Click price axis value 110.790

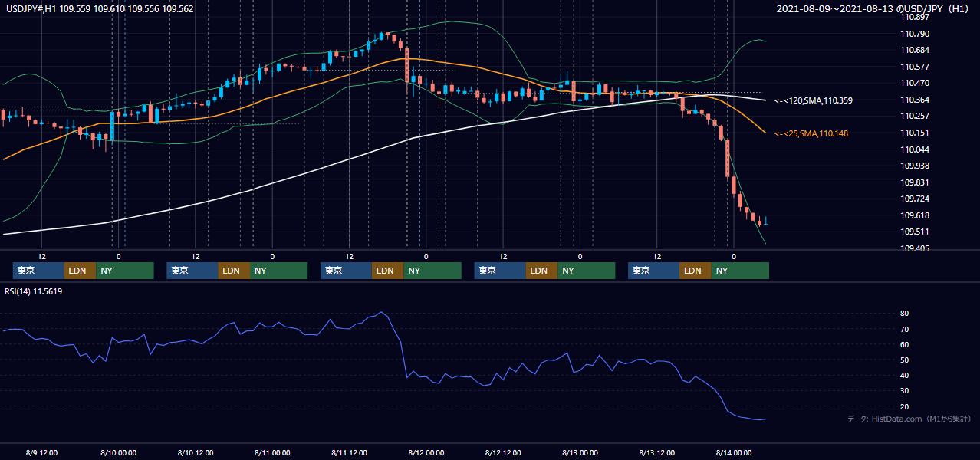(913, 34)
